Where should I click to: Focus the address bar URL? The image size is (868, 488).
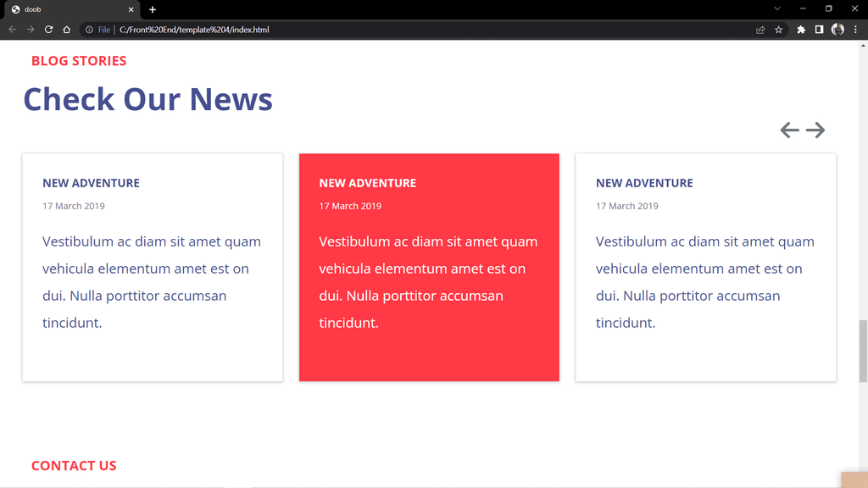tap(194, 30)
